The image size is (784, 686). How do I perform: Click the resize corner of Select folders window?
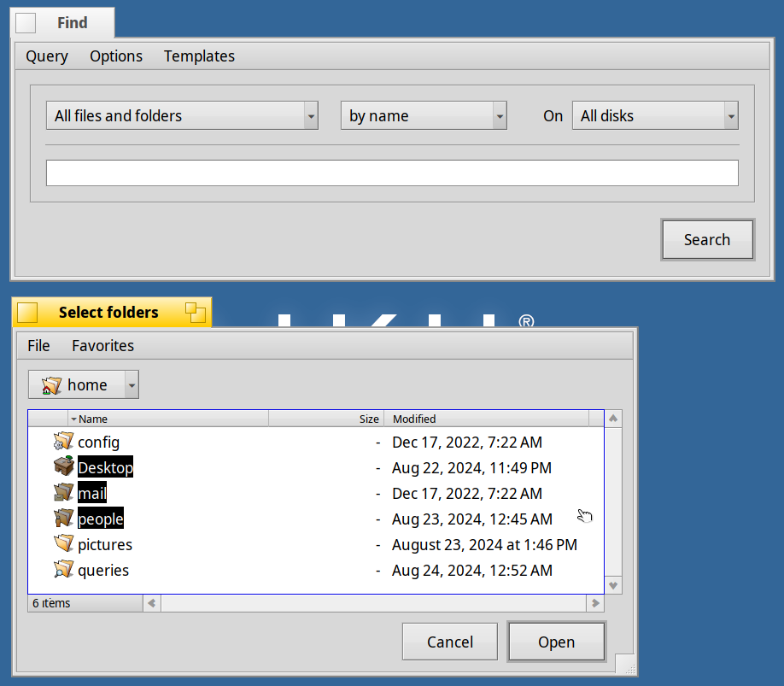627,665
